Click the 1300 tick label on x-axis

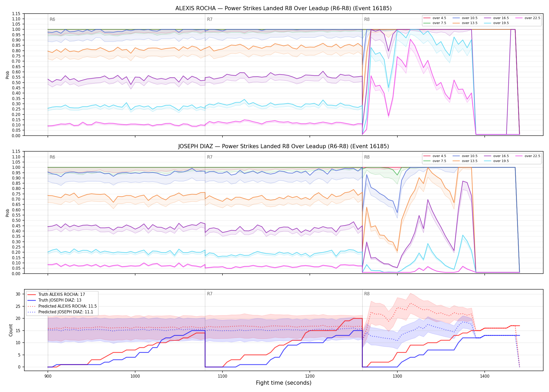(397, 376)
